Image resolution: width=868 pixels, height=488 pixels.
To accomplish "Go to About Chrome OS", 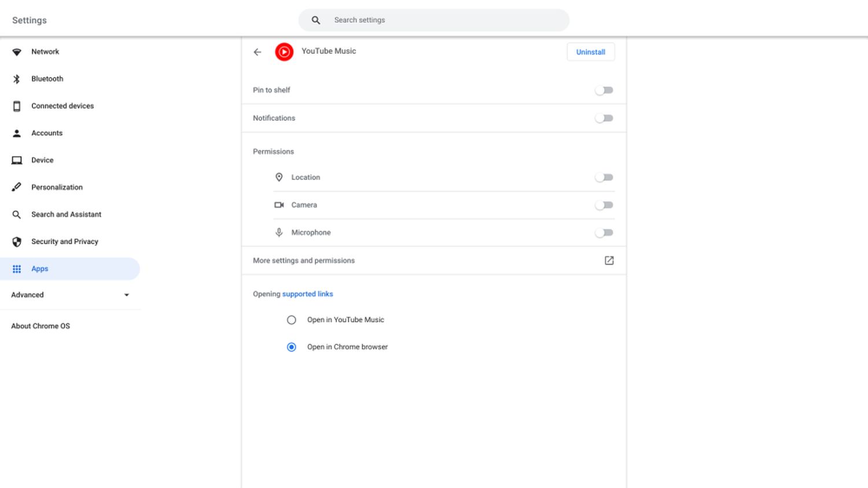I will click(x=41, y=326).
